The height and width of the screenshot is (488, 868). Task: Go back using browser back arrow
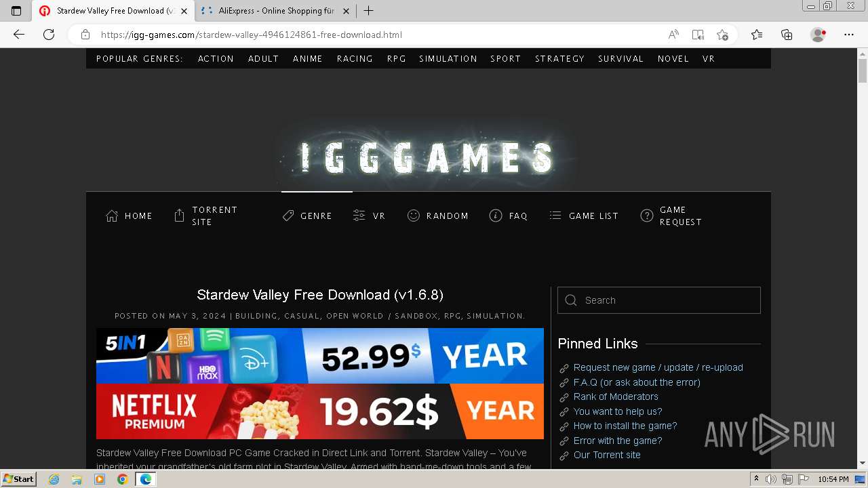19,35
